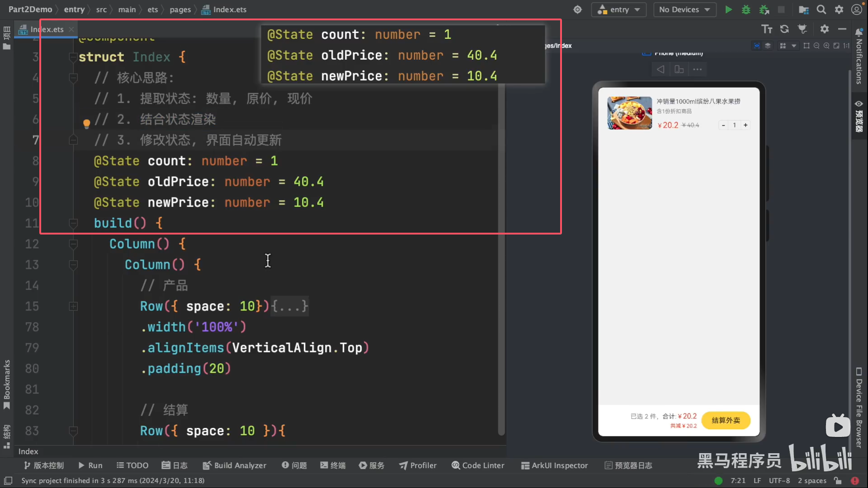
Task: Open the 版本控制 tool window
Action: 43,465
